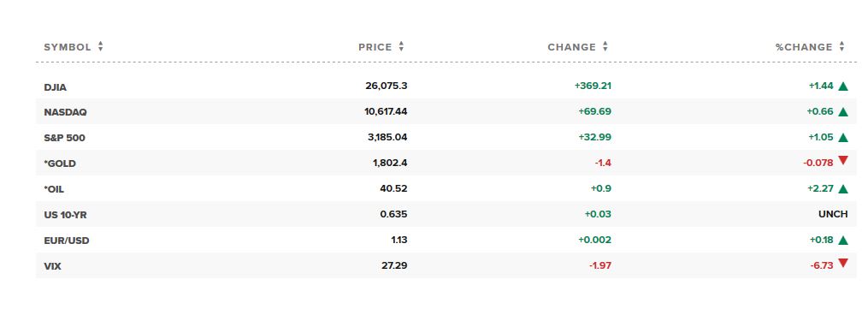The height and width of the screenshot is (321, 868).
Task: Click the PRICE column header label
Action: click(x=375, y=47)
